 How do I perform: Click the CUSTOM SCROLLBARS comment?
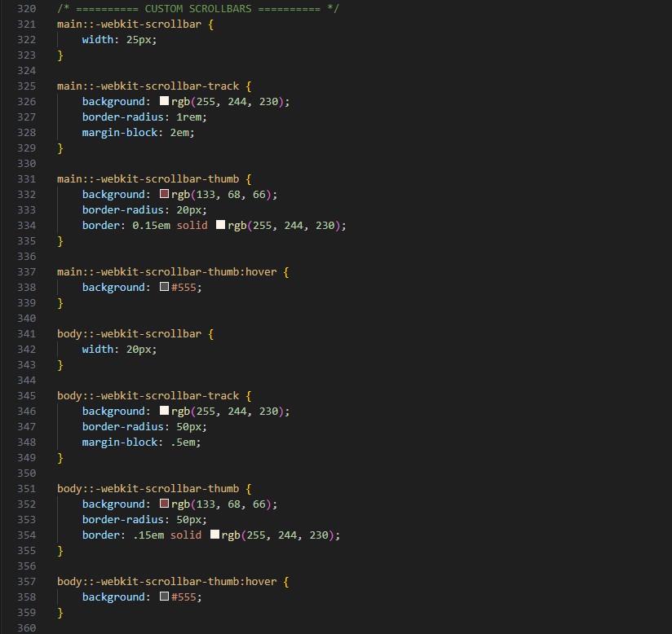[198, 9]
